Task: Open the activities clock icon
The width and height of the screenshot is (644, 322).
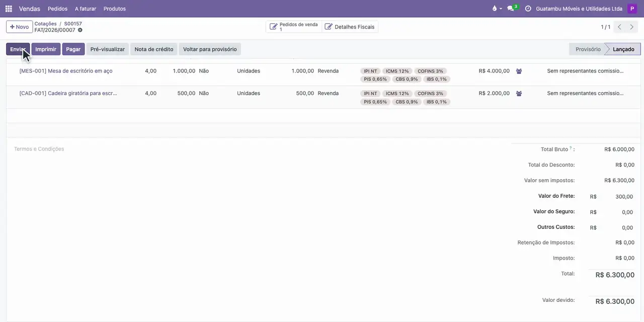Action: coord(528,9)
